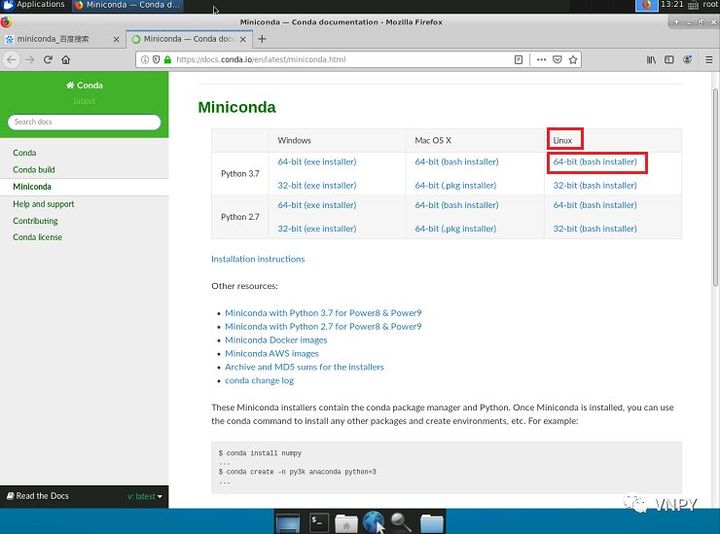This screenshot has height=534, width=720.
Task: Open the Installation instructions link
Action: click(x=258, y=259)
